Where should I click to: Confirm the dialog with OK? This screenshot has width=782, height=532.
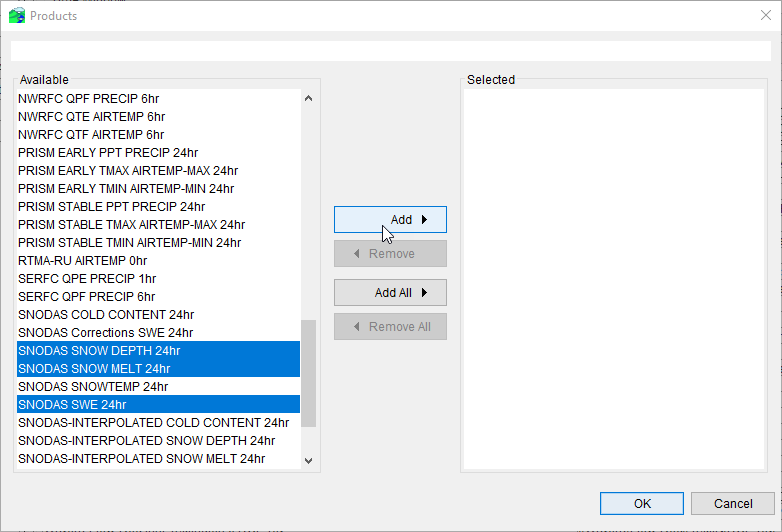click(x=642, y=504)
